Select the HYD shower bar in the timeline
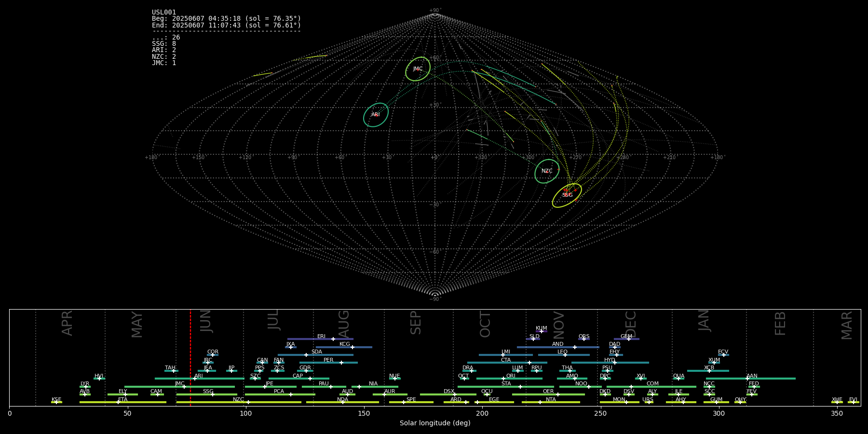This screenshot has height=434, width=868. (x=610, y=363)
